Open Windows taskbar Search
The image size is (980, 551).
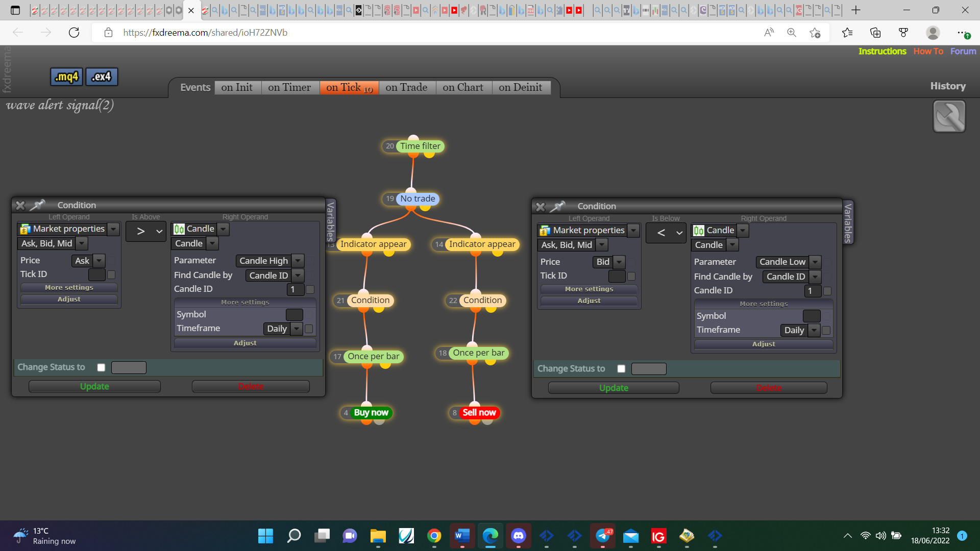(x=294, y=536)
